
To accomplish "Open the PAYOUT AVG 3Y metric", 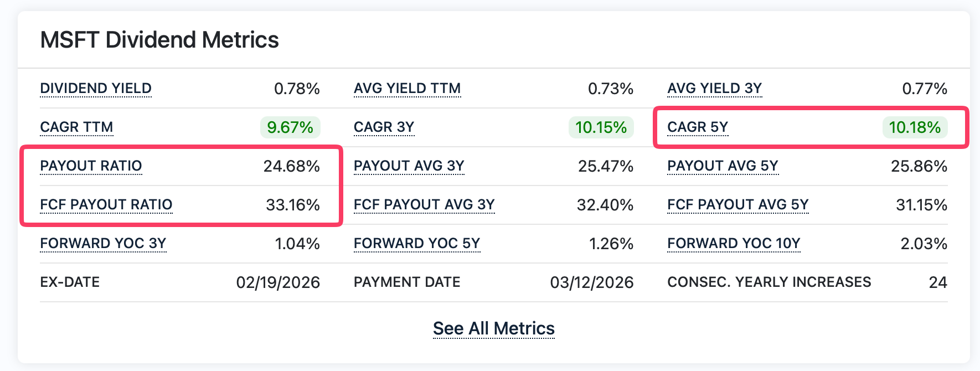I will [x=409, y=166].
